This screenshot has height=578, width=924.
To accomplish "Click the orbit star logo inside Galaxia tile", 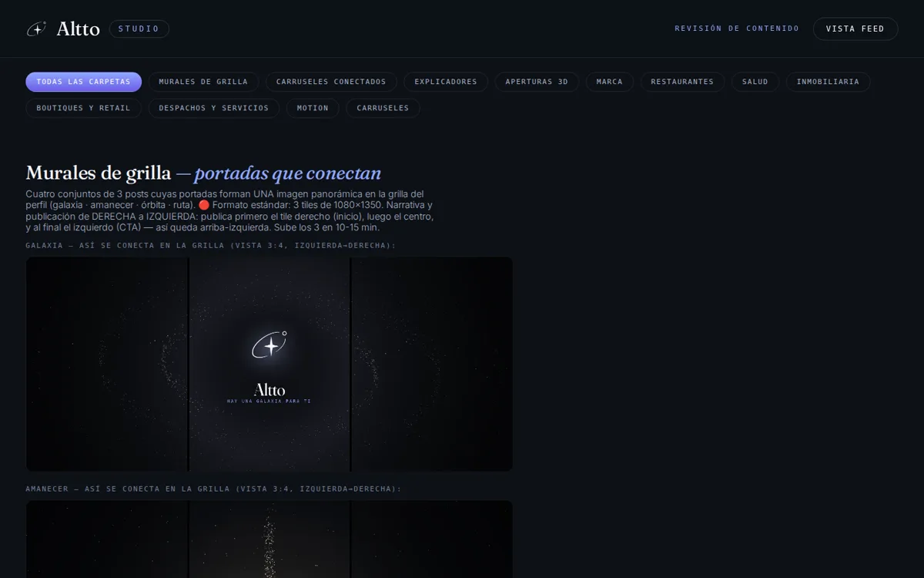I will tap(269, 345).
